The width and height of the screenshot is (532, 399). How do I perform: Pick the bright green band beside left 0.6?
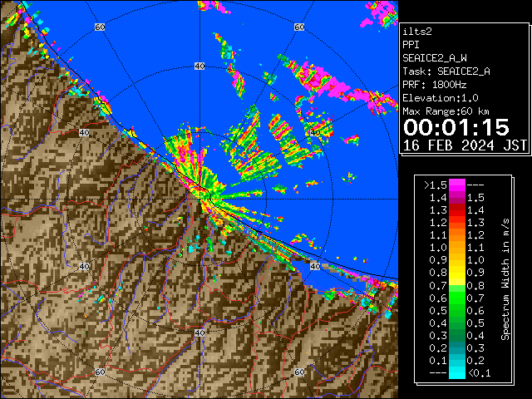(456, 298)
